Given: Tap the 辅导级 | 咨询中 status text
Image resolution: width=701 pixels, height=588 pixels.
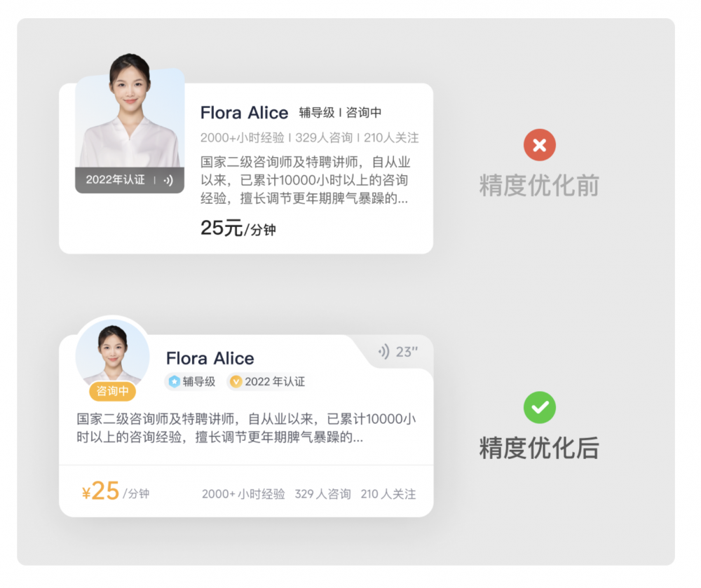Looking at the screenshot, I should pos(340,113).
